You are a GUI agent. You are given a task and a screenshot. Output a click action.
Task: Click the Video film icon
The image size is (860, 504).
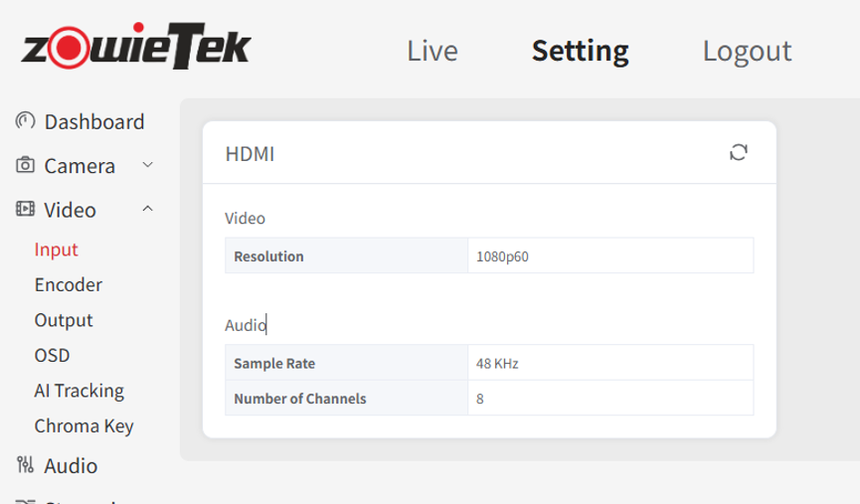(25, 209)
